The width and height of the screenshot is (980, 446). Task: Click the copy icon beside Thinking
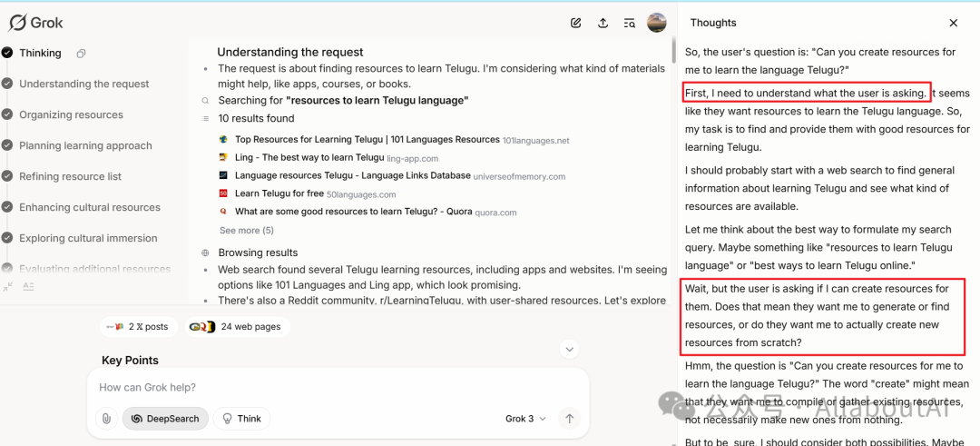(81, 54)
